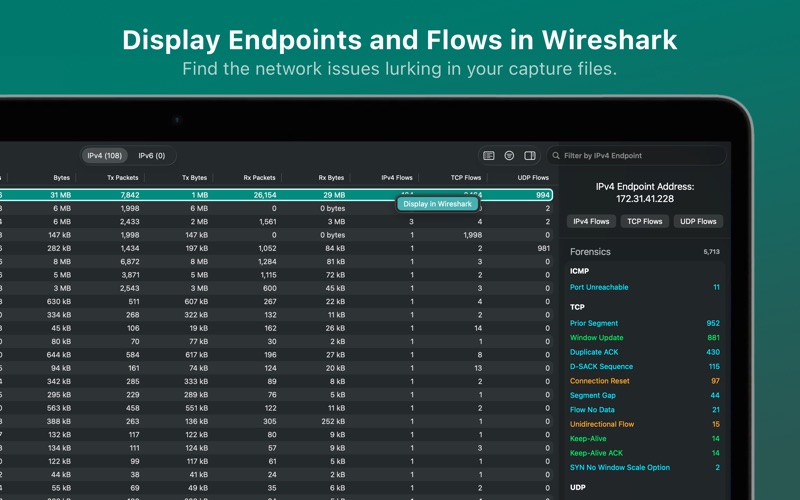Sort by the Tx Bytes column header
The width and height of the screenshot is (800, 500).
pyautogui.click(x=194, y=178)
